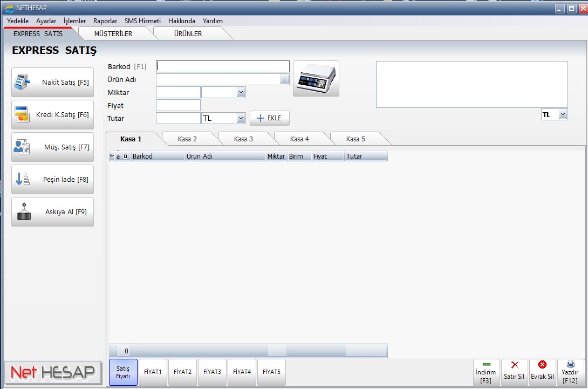Click the Peşin İade return arrow icon

22,179
